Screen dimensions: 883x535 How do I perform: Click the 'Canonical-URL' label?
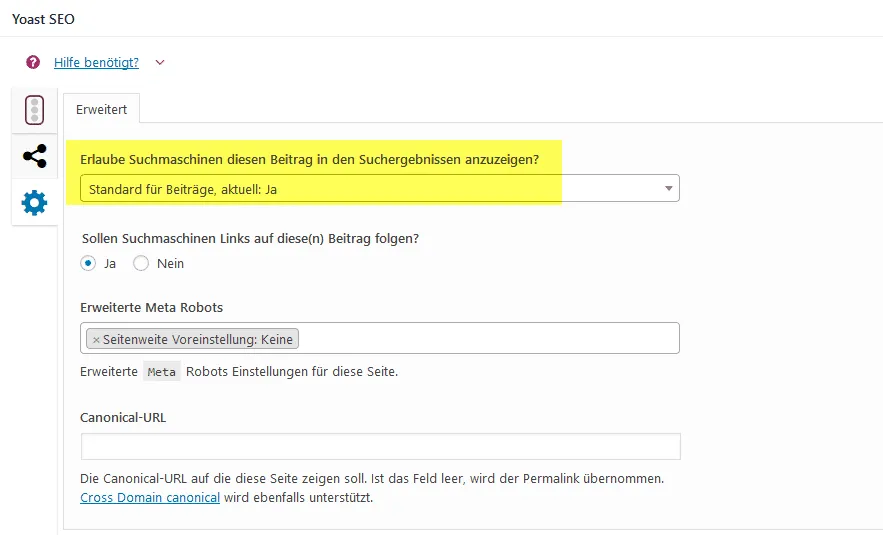coord(123,418)
